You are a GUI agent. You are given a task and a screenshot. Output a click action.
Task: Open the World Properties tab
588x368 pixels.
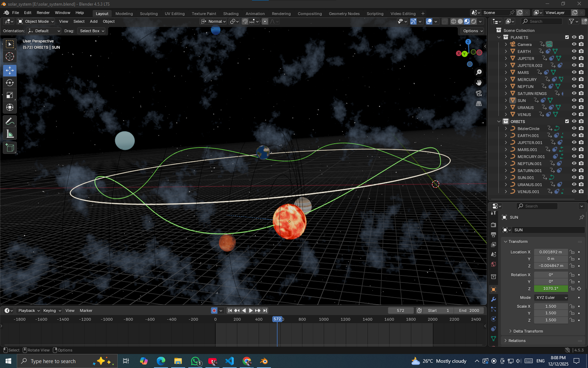click(x=493, y=264)
